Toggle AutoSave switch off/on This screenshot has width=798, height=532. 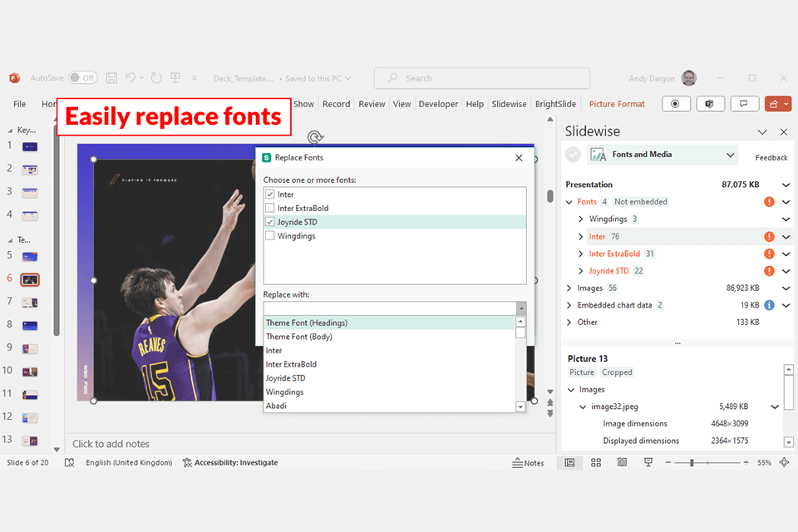[x=82, y=77]
